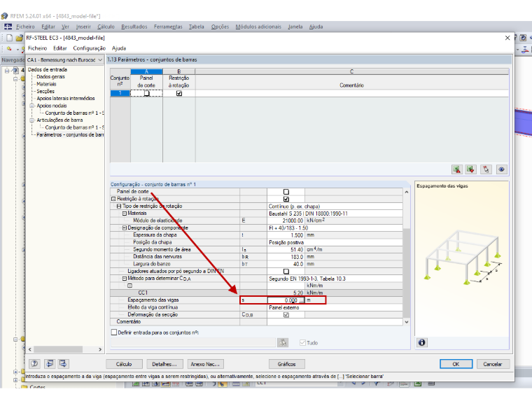This screenshot has height=399, width=532.
Task: Click the set selection icon beside the input bar
Action: pos(283,343)
